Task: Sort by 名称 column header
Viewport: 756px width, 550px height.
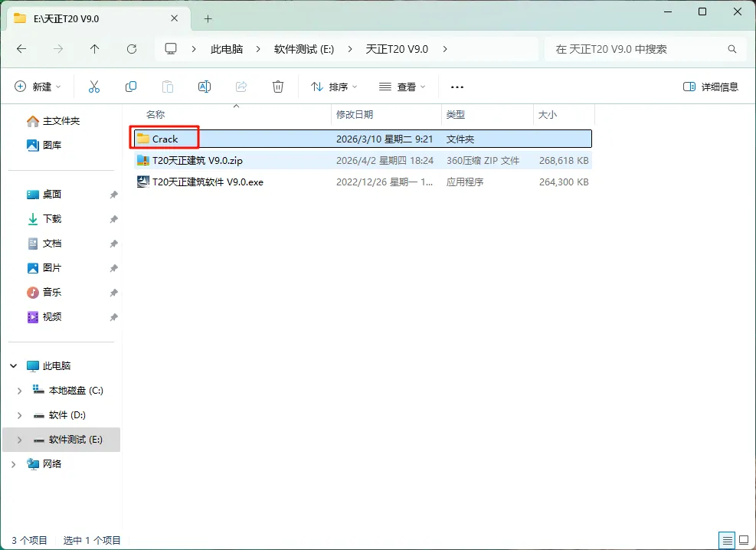Action: [x=155, y=115]
